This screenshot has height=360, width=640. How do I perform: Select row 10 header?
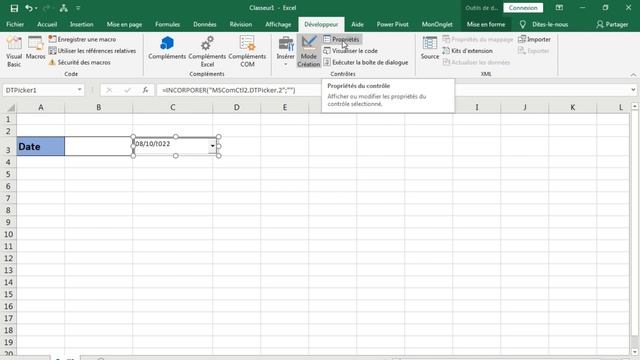coord(8,234)
